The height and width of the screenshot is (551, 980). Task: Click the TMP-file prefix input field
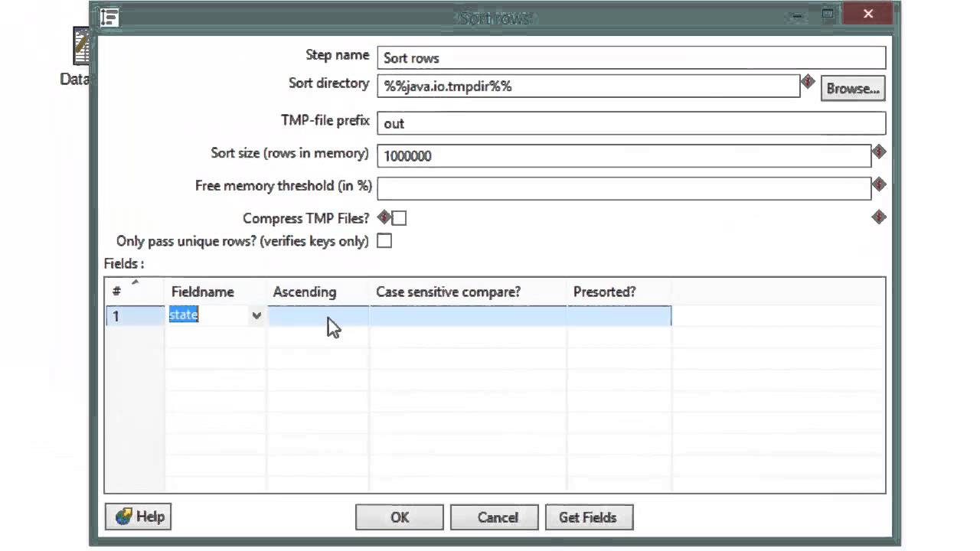(x=631, y=123)
